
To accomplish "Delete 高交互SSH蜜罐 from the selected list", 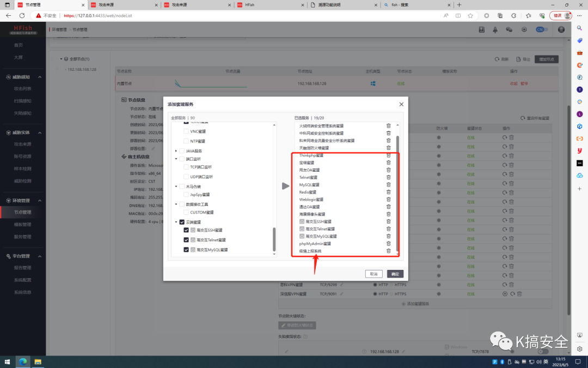I will (389, 221).
